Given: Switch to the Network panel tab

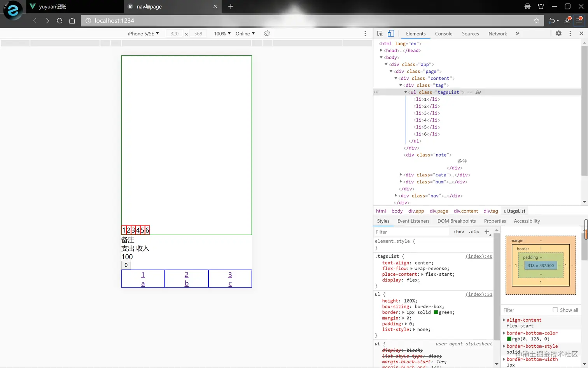Looking at the screenshot, I should (498, 34).
